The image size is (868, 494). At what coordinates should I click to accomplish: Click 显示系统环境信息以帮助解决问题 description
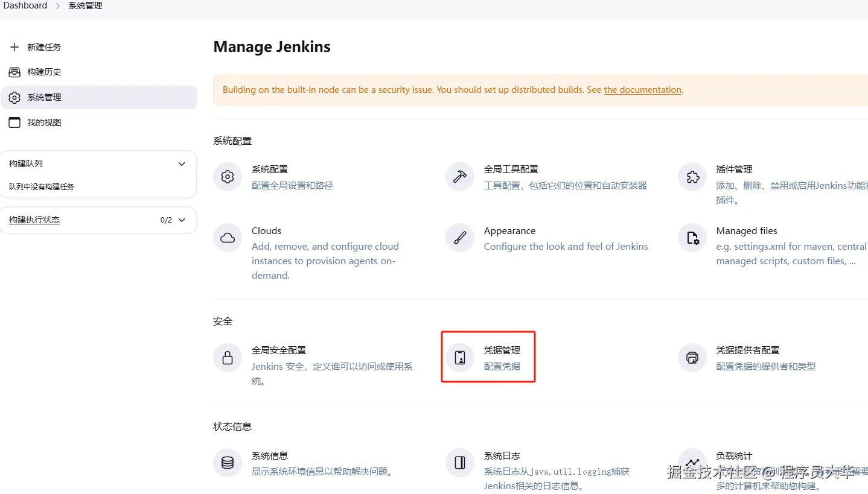tap(323, 472)
